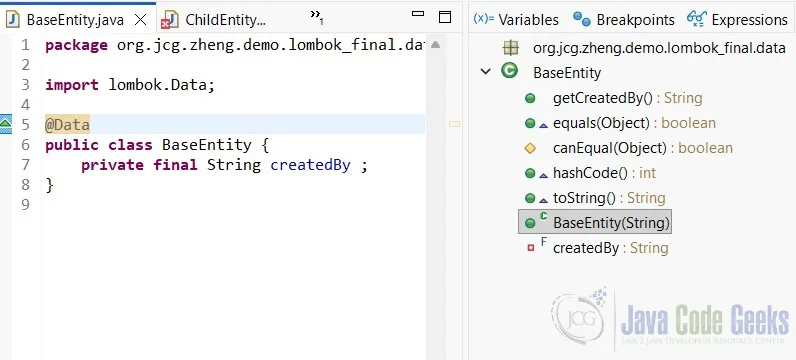
Task: Click the override icon beside equals(Object)
Action: coord(543,124)
